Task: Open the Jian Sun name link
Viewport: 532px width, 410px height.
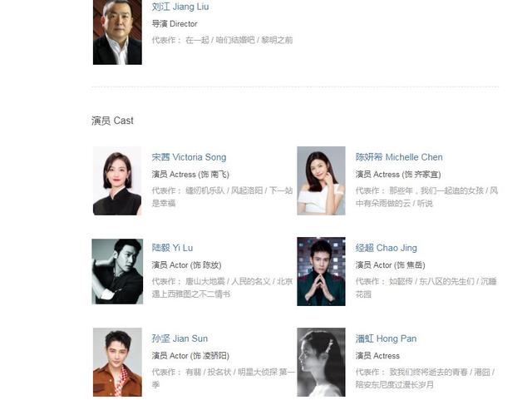Action: point(180,338)
